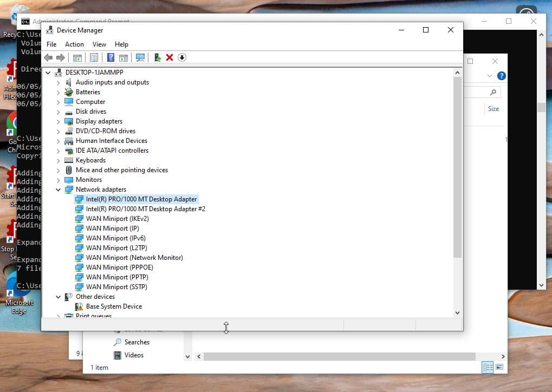Click Show/Hide Console Tree toolbar icon
The height and width of the screenshot is (392, 552).
point(77,57)
